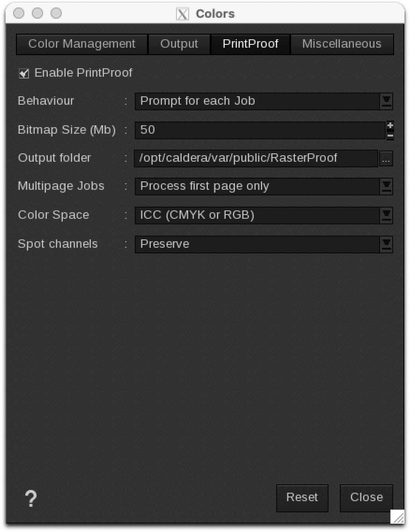Click the Output folder path field

tap(256, 158)
